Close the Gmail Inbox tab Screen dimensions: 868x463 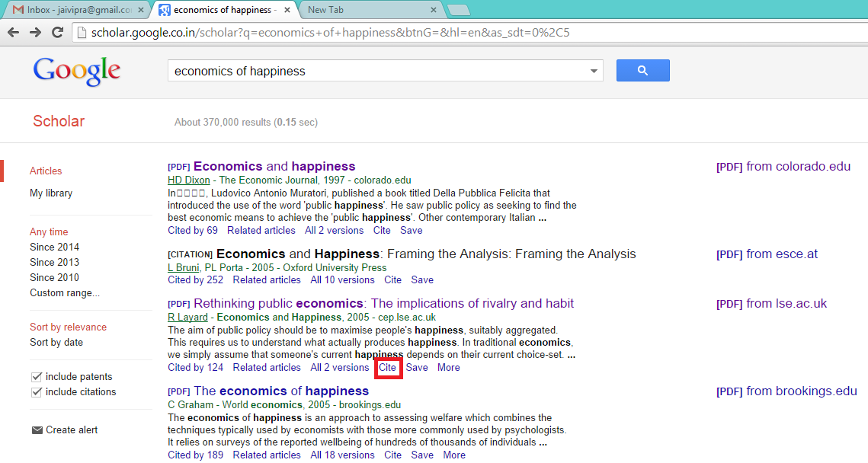[141, 10]
